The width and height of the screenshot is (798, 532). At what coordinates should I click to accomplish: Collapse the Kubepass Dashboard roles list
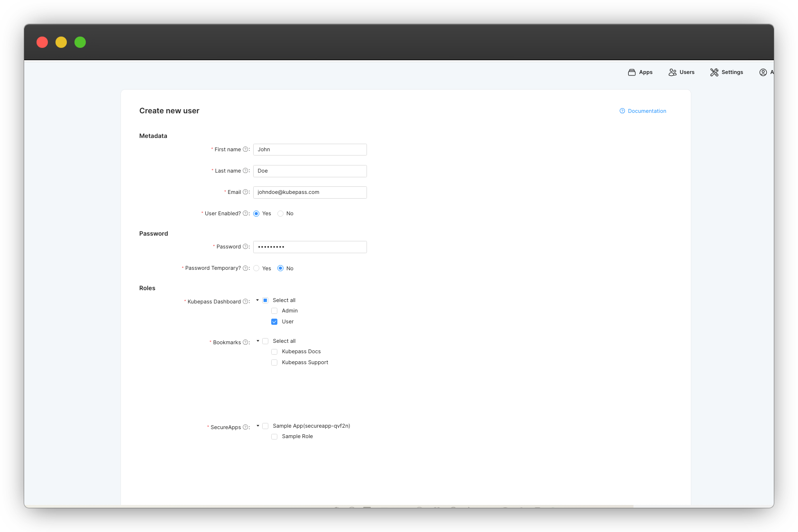coord(257,300)
